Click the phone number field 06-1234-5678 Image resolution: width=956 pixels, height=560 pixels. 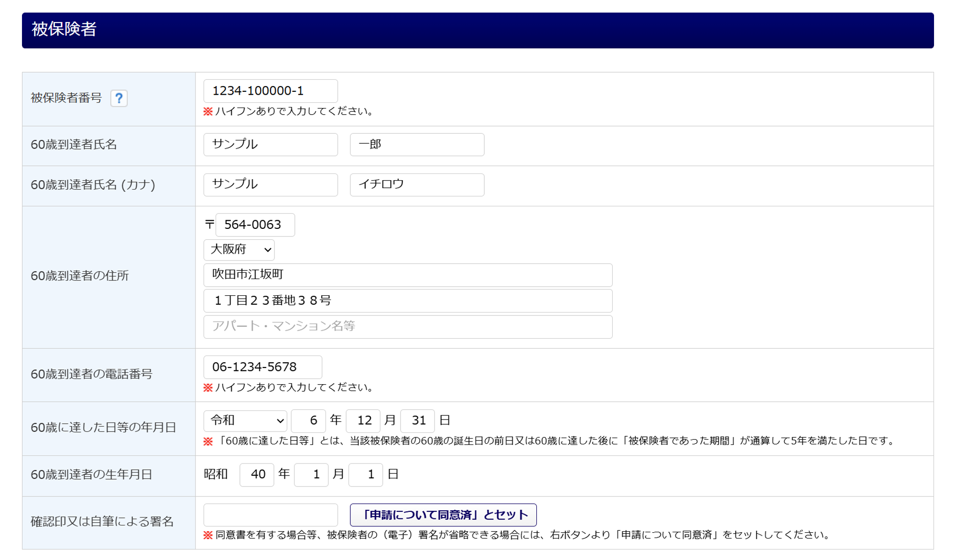pos(262,367)
